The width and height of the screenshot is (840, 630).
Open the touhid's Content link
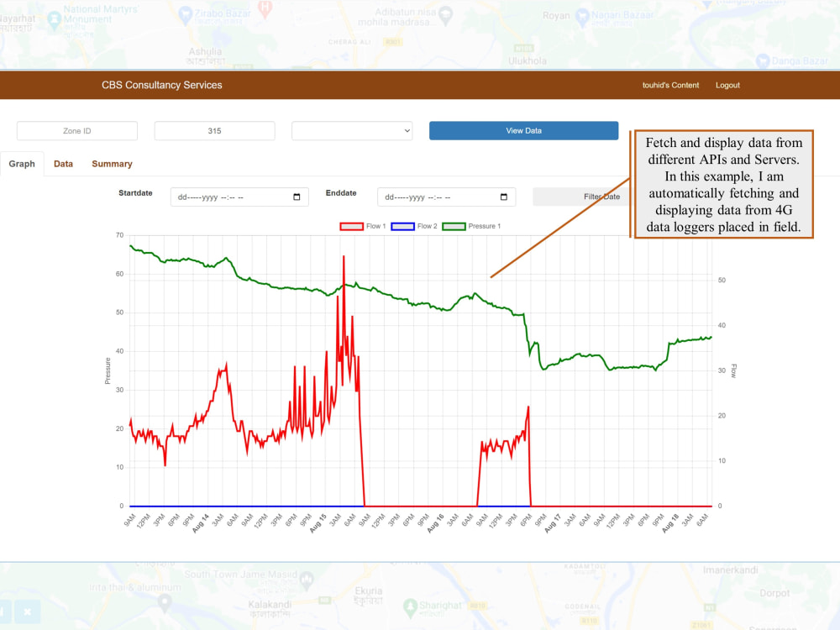[670, 85]
